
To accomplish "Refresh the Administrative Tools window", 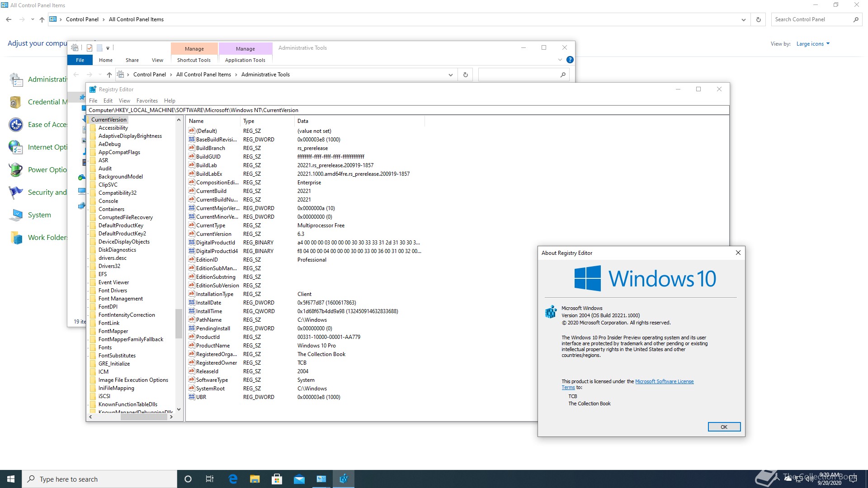I will point(466,75).
